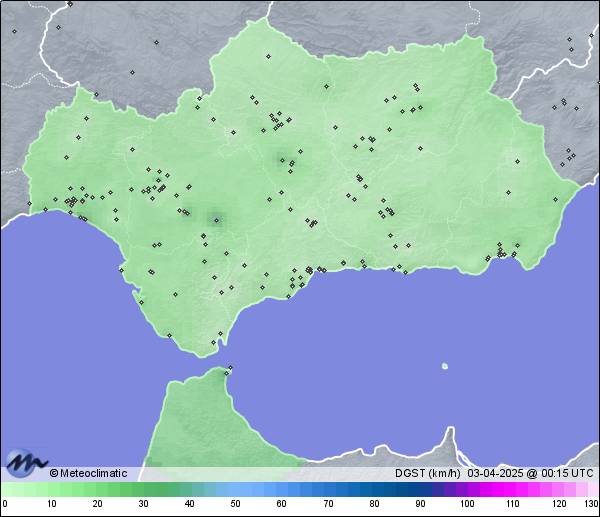Click scale label 20

98,504
